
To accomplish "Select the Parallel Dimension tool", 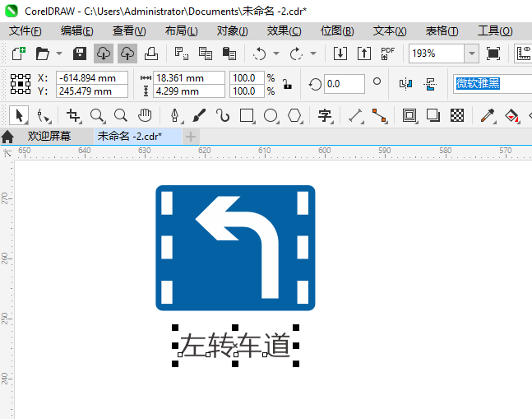I will pos(355,115).
